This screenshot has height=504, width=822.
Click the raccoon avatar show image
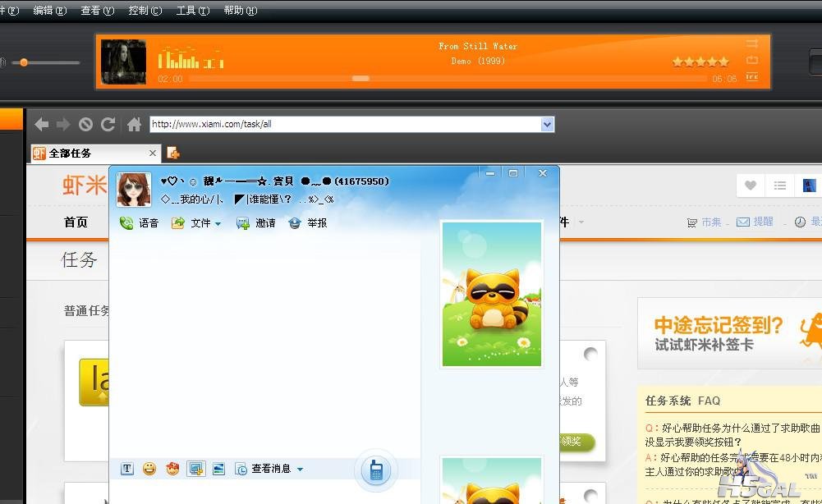click(492, 294)
